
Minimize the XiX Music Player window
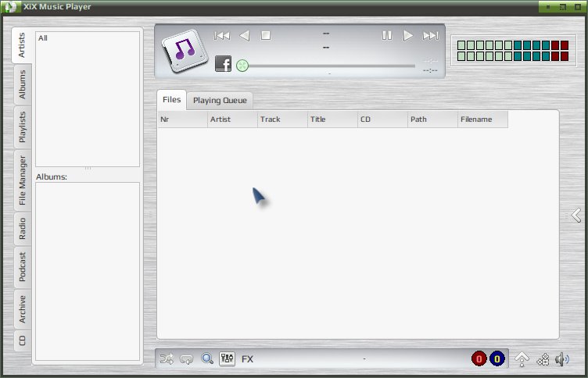(x=548, y=7)
